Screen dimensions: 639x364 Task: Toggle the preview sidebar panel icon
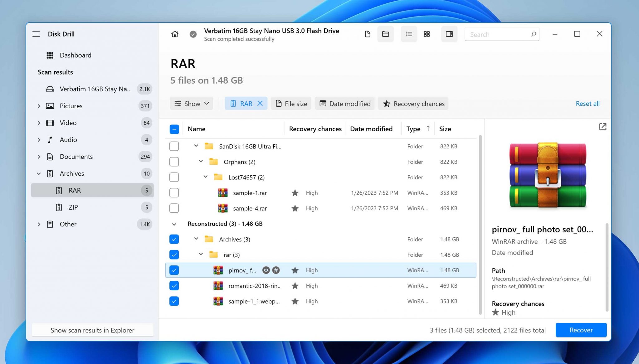click(x=449, y=34)
